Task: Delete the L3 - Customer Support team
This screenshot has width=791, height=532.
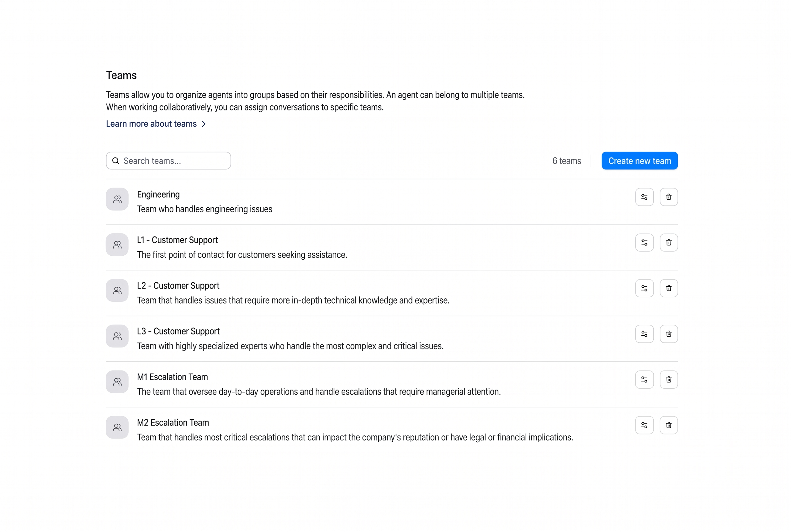Action: [x=669, y=333]
